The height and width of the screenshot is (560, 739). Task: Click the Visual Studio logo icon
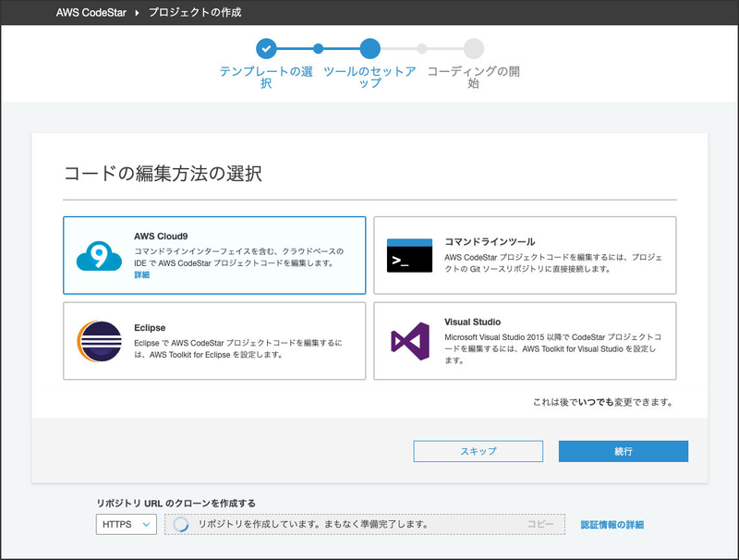pos(410,341)
